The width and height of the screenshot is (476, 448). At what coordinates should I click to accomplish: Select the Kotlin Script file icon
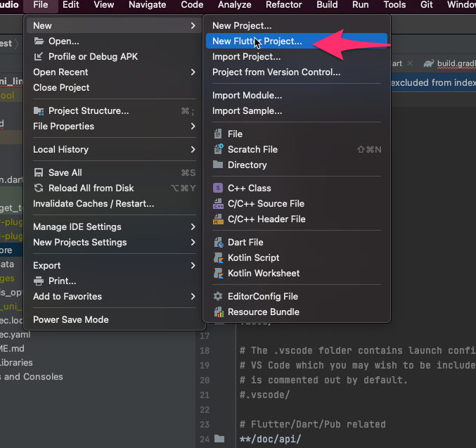(x=219, y=257)
